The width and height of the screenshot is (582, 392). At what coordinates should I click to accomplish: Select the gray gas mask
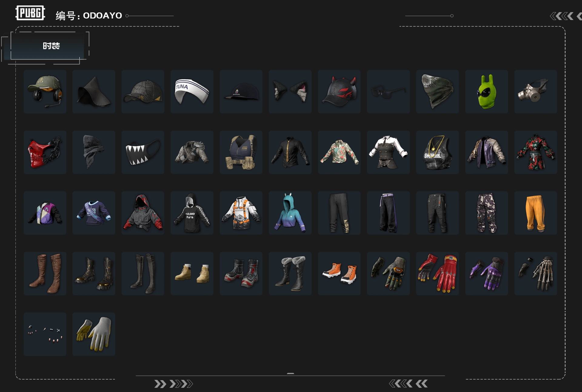(x=536, y=92)
